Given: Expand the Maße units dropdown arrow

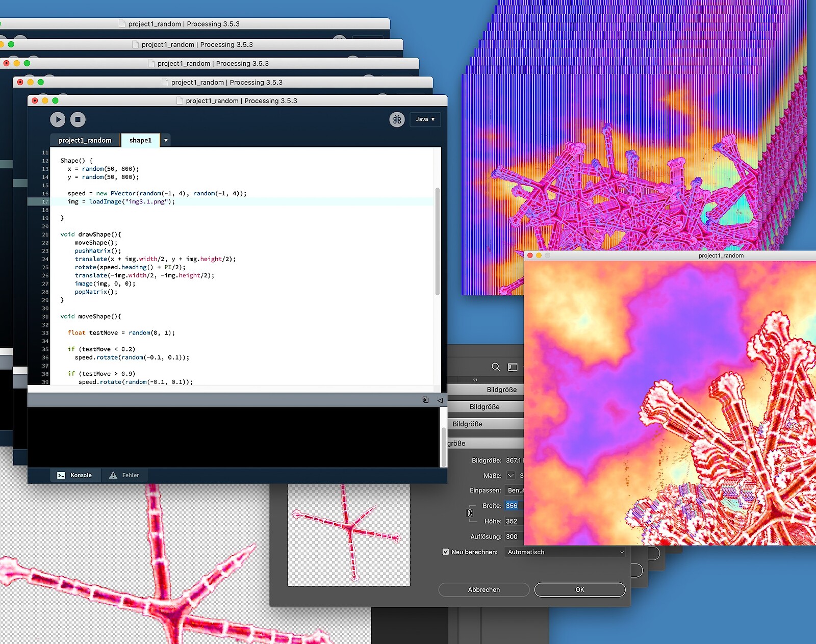Looking at the screenshot, I should pyautogui.click(x=511, y=475).
